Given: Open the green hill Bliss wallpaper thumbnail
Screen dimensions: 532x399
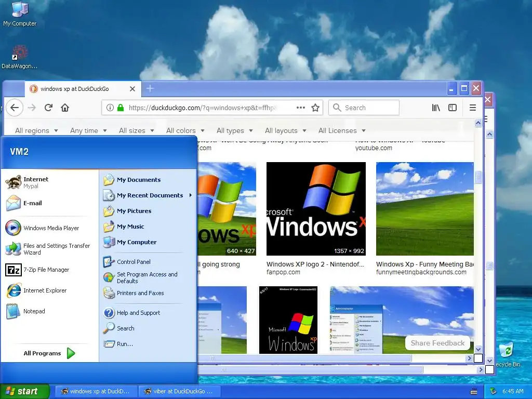Looking at the screenshot, I should (425, 209).
